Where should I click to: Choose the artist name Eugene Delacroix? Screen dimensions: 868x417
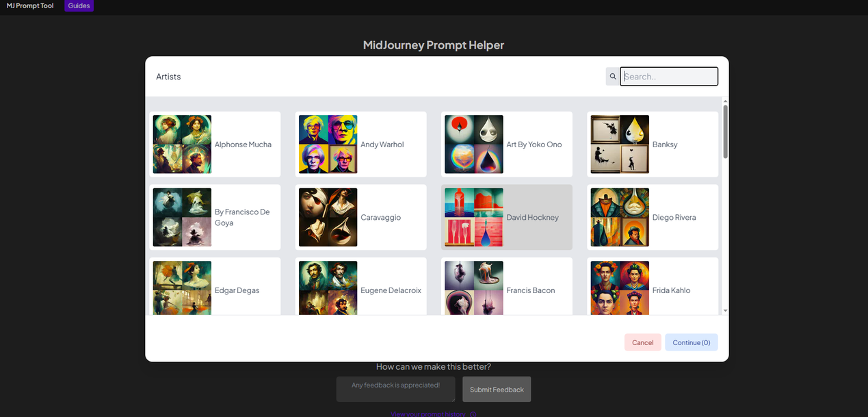[391, 290]
